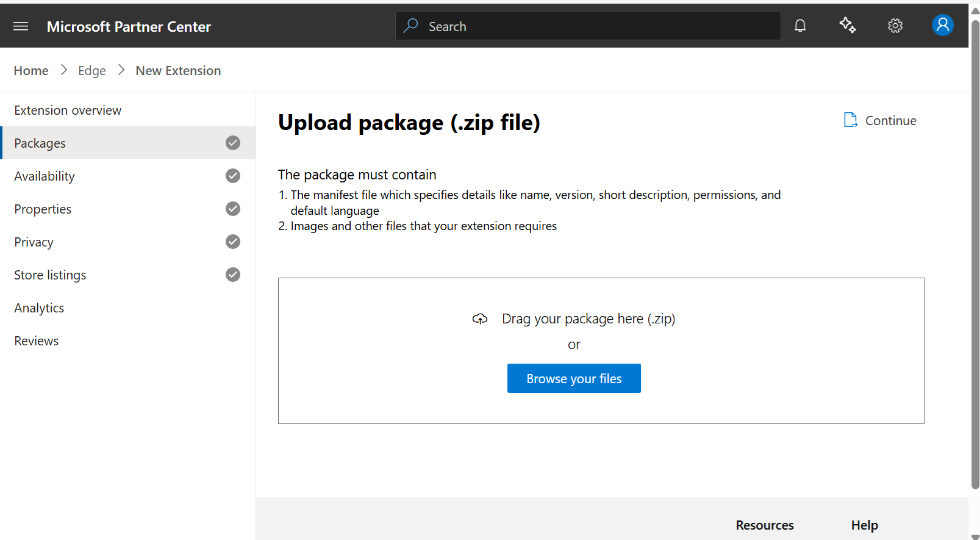Click the search magnifier icon
980x540 pixels.
[x=411, y=26]
